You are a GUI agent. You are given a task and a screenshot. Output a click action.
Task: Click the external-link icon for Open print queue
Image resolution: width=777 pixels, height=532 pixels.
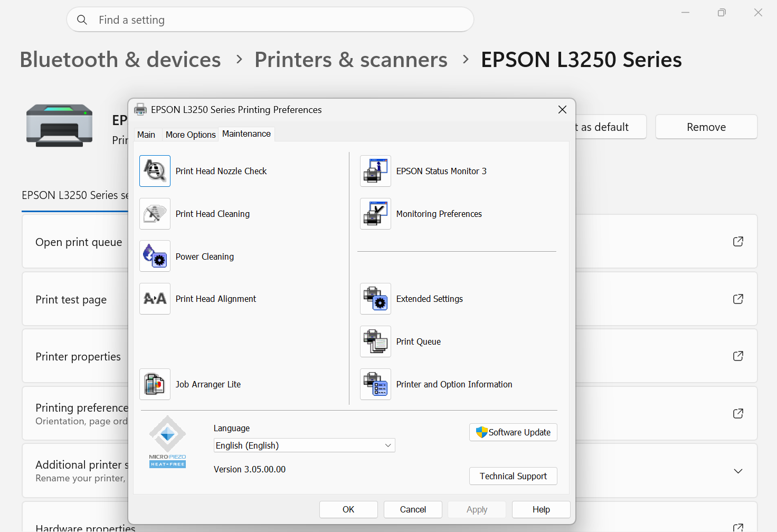738,242
